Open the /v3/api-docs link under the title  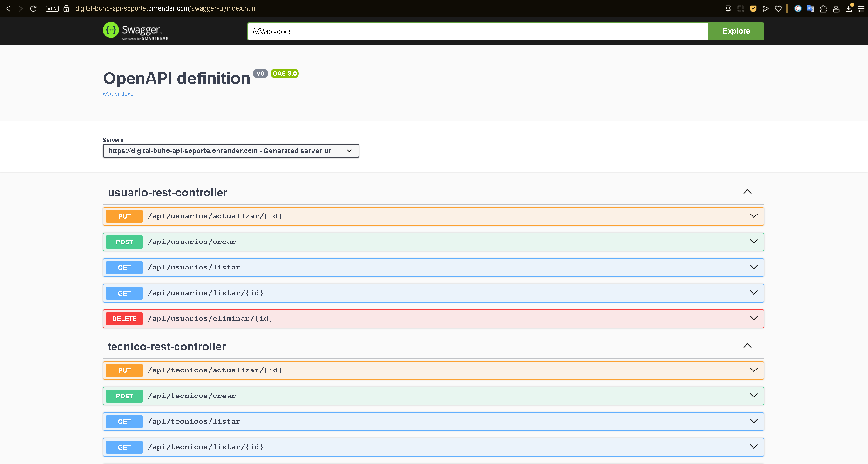coord(118,94)
